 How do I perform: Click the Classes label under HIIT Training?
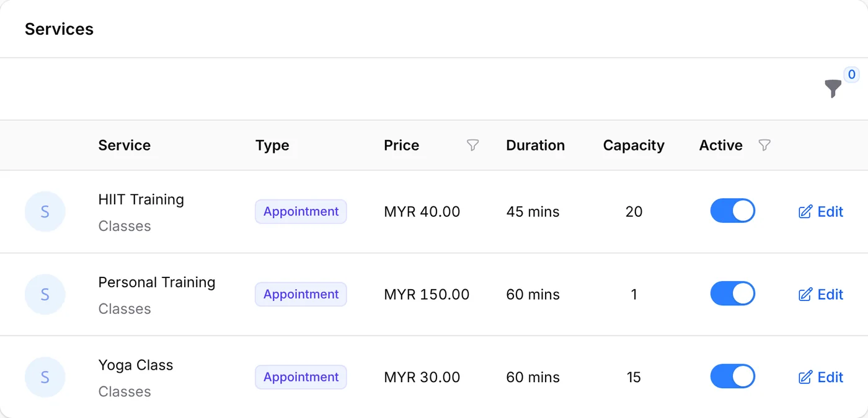tap(125, 226)
